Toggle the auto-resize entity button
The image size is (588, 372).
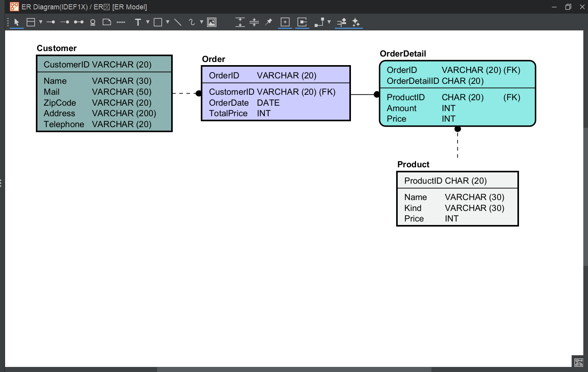pos(285,22)
